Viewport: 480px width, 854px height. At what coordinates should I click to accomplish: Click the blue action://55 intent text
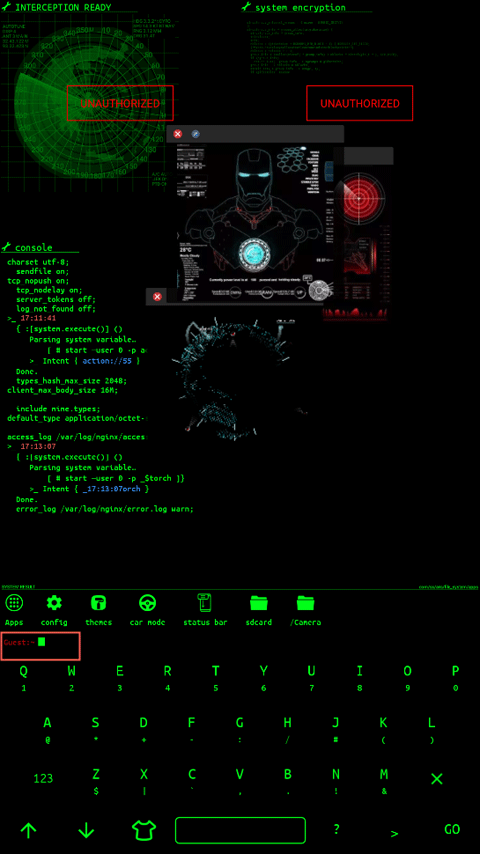coord(108,361)
